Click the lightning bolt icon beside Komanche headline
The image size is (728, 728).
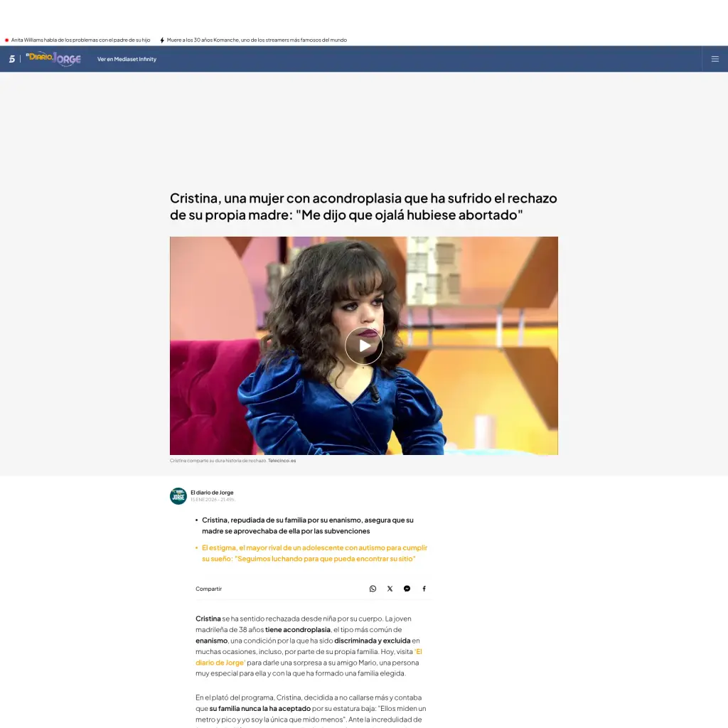click(x=162, y=41)
